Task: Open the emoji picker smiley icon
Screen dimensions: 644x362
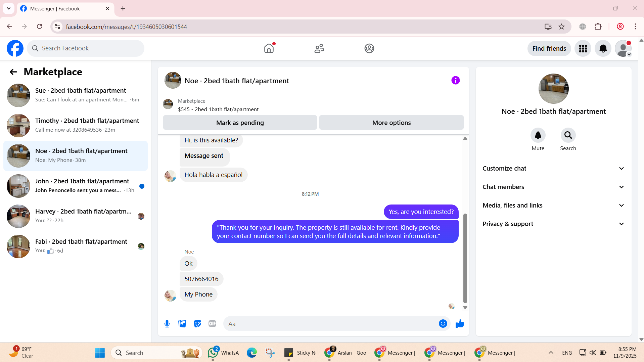Action: (443, 324)
